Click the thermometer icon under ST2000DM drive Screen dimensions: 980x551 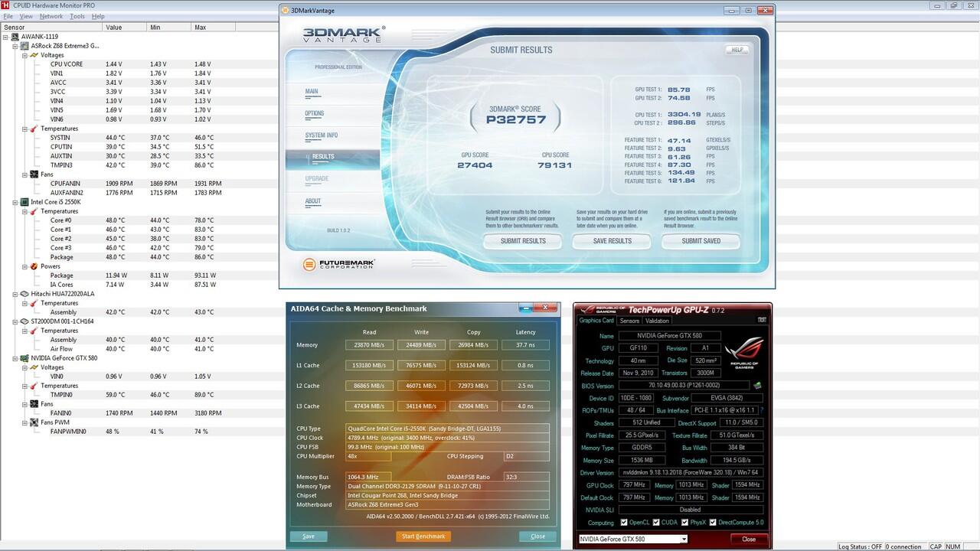pyautogui.click(x=34, y=331)
